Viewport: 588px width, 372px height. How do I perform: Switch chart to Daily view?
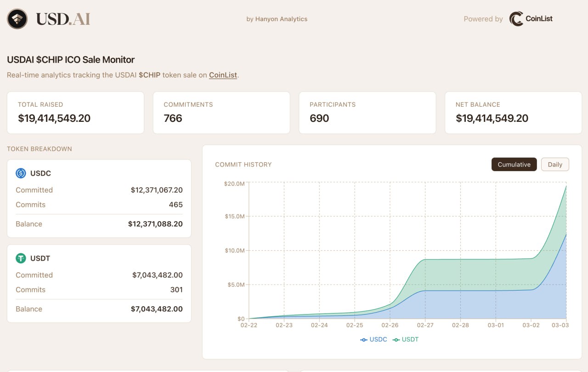(555, 165)
